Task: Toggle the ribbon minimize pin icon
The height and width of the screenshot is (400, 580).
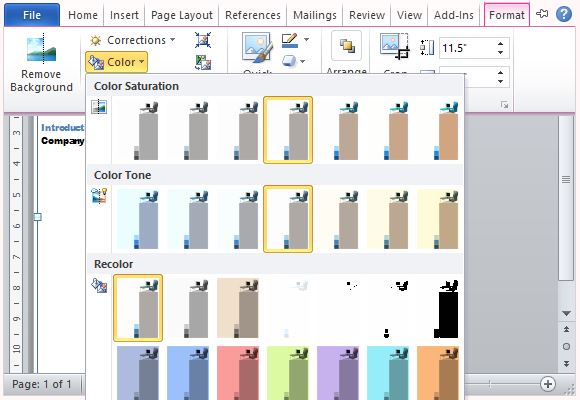Action: (542, 14)
